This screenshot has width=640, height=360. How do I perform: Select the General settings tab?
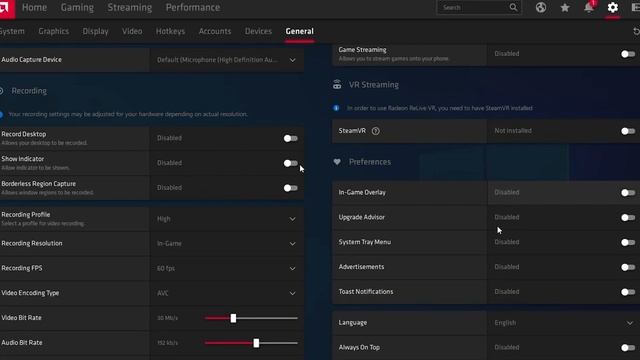click(x=300, y=31)
